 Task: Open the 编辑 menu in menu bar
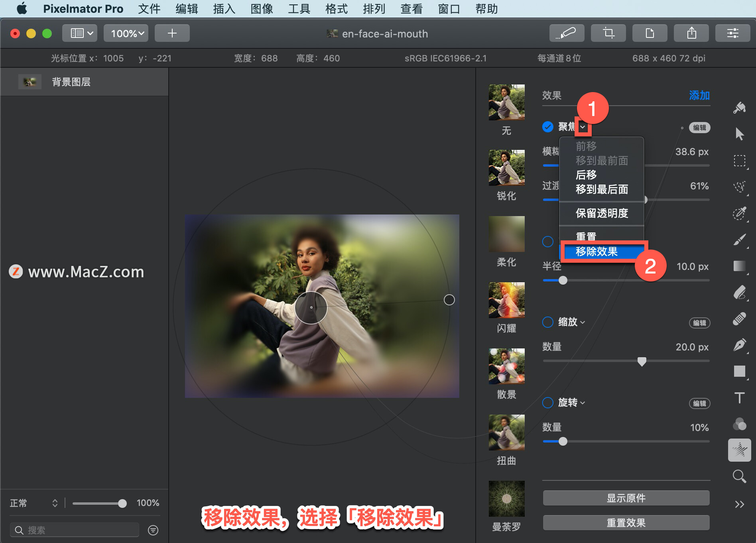(x=187, y=8)
